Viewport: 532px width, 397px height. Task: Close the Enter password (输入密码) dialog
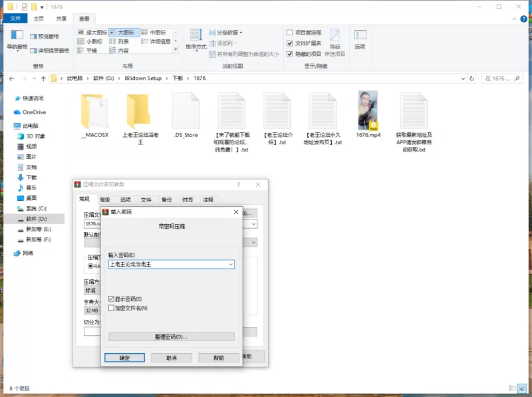[x=236, y=212]
